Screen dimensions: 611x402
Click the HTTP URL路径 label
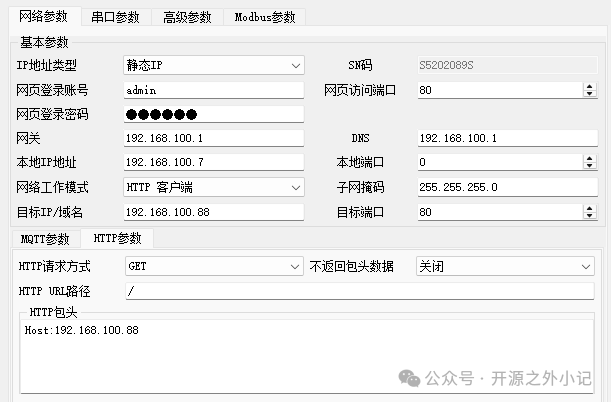pyautogui.click(x=55, y=291)
